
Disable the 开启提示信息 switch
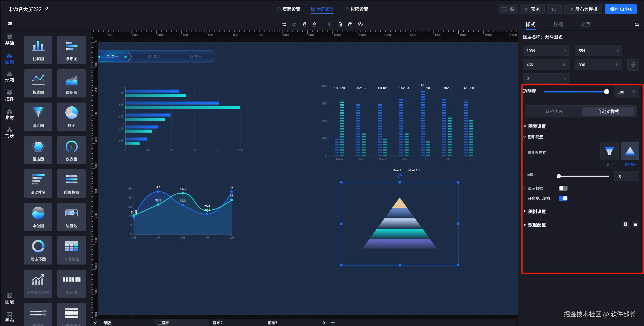[563, 198]
